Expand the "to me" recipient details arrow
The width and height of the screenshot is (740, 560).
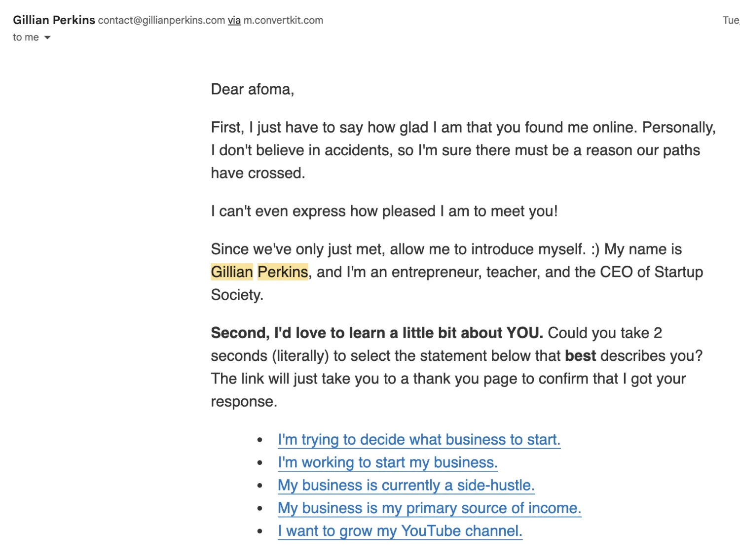(x=47, y=37)
